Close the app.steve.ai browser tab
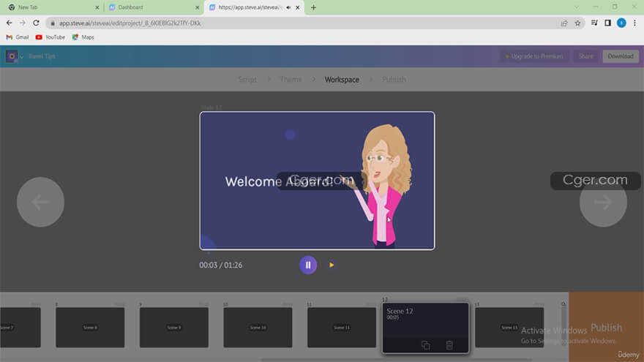The image size is (644, 362). [298, 7]
